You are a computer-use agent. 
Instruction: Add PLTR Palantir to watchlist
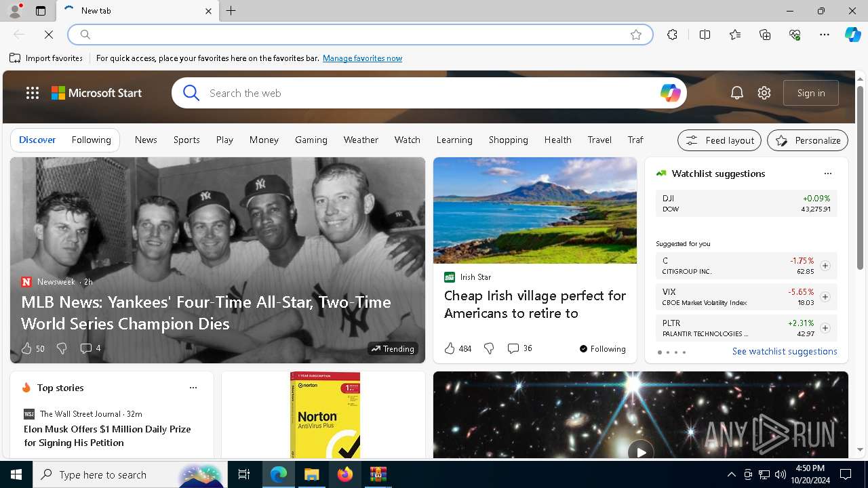click(x=825, y=328)
